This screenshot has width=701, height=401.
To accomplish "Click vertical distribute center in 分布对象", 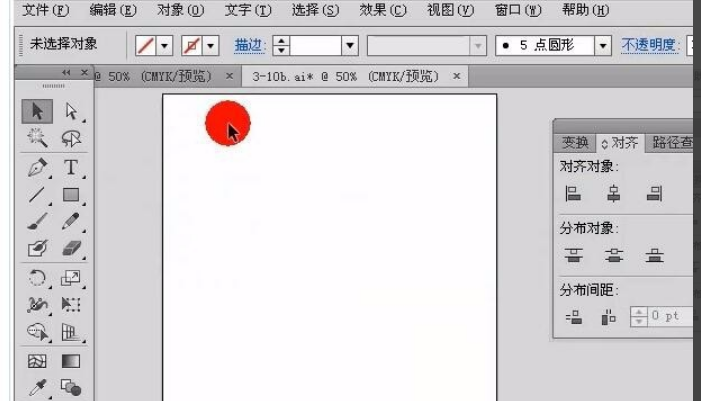I will [614, 255].
